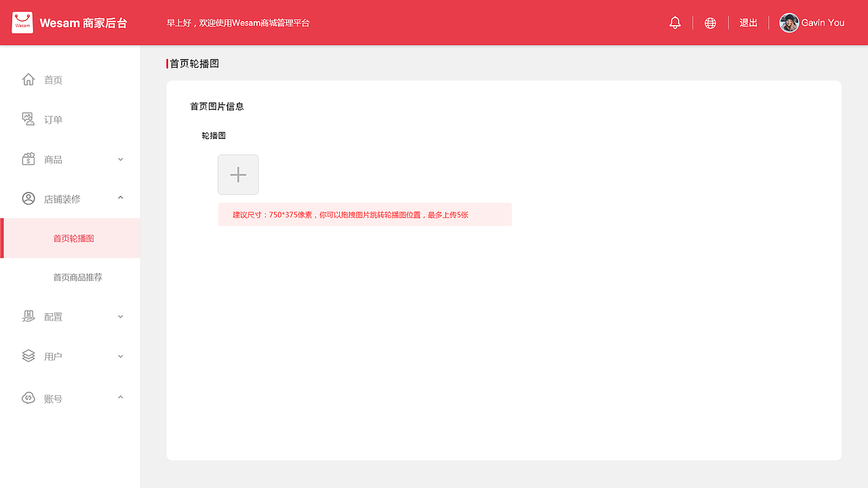Click the Gavin You avatar
The height and width of the screenshot is (488, 868).
coord(789,22)
